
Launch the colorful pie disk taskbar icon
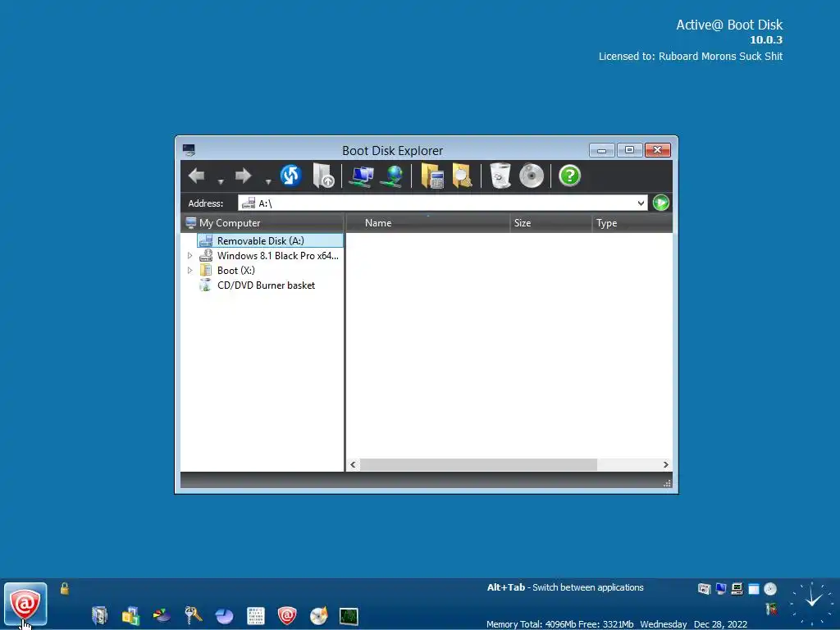coord(162,615)
